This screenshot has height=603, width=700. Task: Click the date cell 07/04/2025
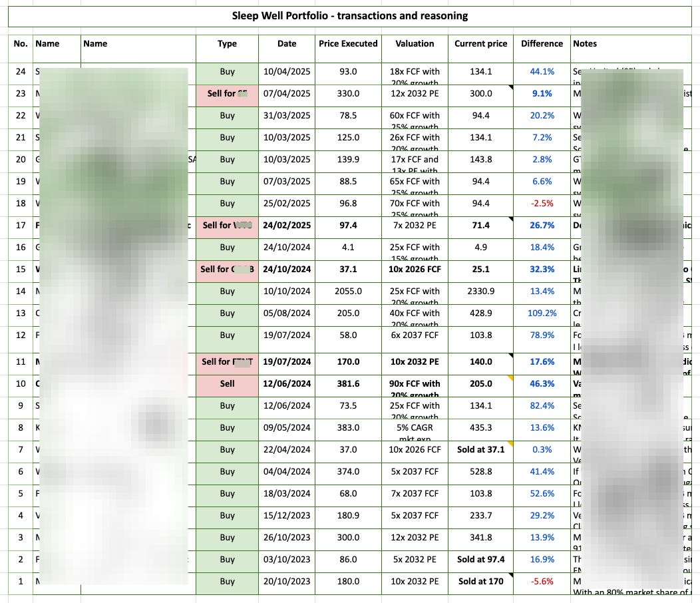287,96
